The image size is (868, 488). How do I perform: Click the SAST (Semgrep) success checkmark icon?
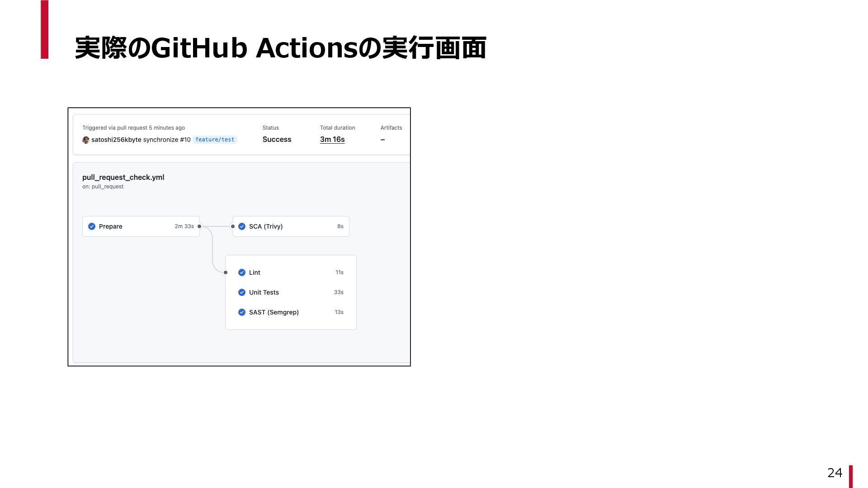click(242, 312)
